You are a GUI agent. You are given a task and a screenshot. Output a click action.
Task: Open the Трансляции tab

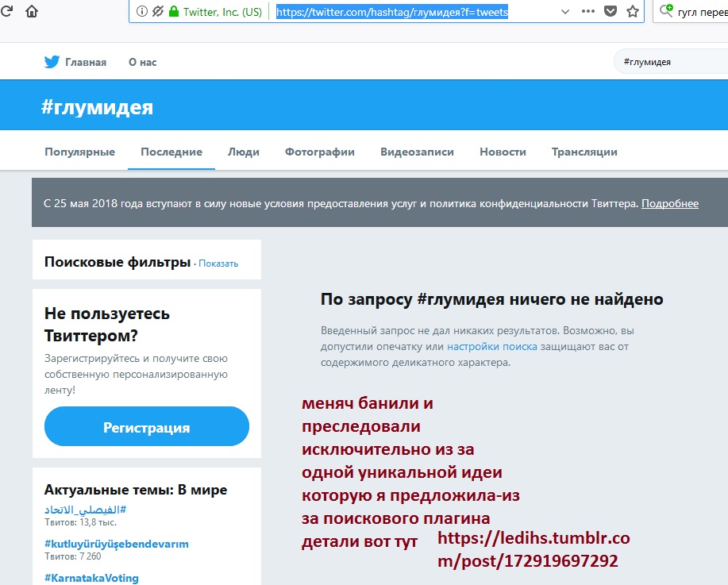[x=584, y=152]
